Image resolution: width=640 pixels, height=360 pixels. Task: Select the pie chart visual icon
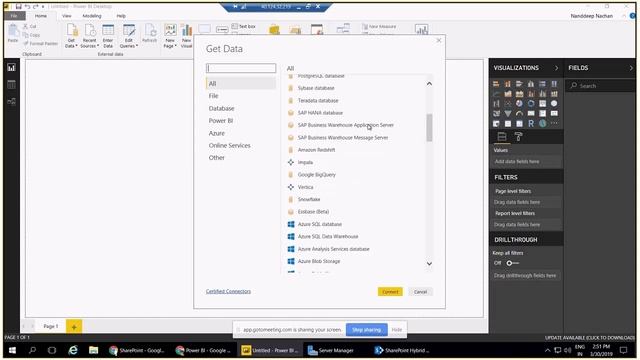(x=519, y=104)
